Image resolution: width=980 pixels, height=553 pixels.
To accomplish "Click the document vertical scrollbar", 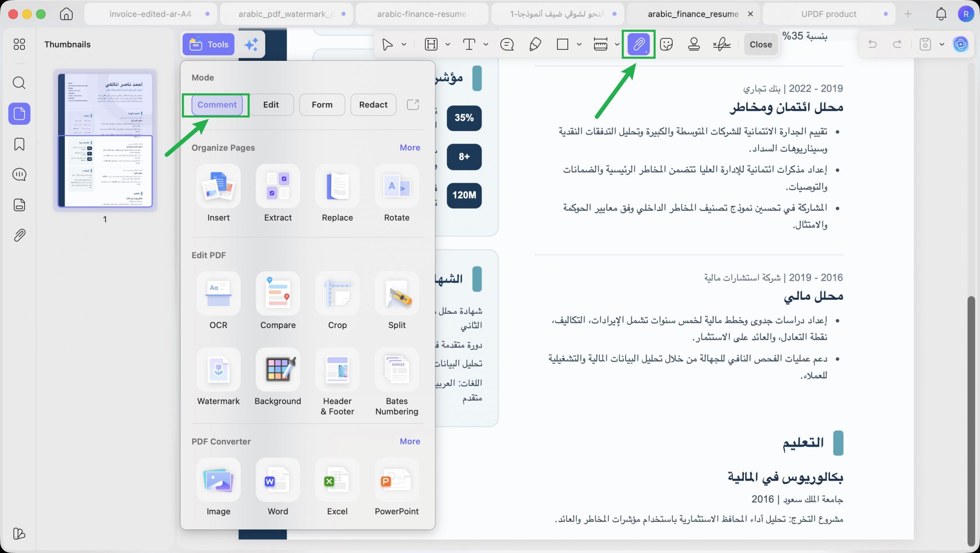I will [971, 421].
